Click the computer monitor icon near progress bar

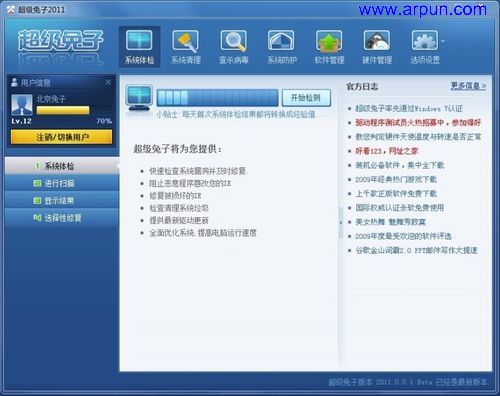click(139, 98)
